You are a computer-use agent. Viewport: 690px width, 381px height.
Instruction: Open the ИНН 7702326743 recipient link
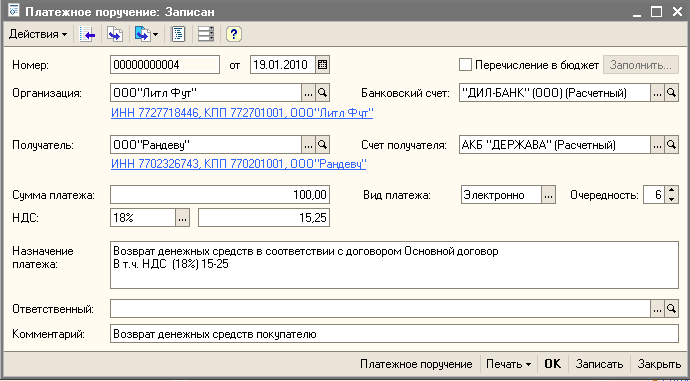coord(239,165)
